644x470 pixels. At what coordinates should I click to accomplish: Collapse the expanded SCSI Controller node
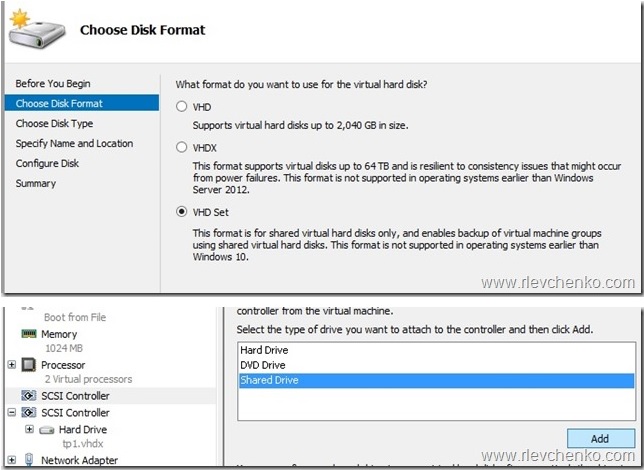coord(12,412)
